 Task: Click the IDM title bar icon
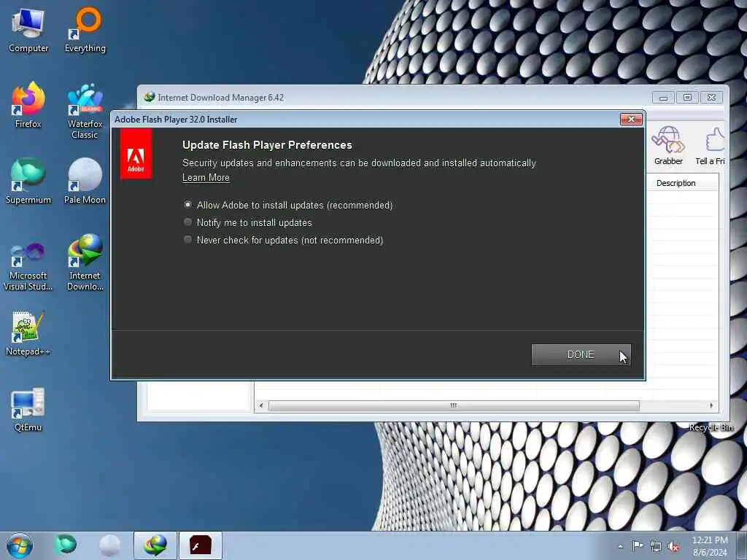(x=150, y=97)
